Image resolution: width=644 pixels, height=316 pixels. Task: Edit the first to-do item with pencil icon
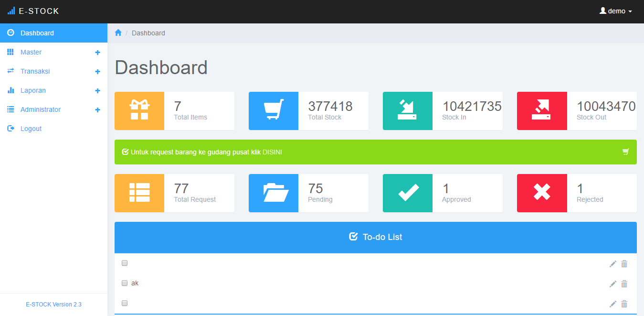(x=613, y=263)
